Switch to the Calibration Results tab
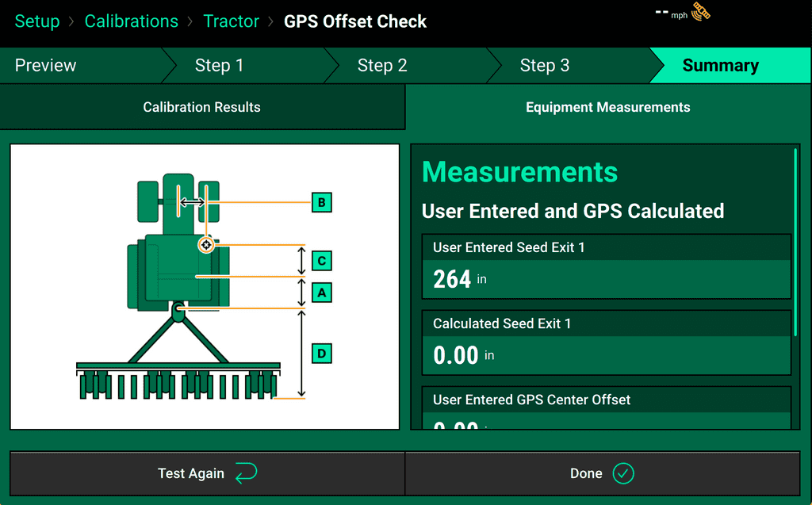The height and width of the screenshot is (505, 812). point(201,107)
